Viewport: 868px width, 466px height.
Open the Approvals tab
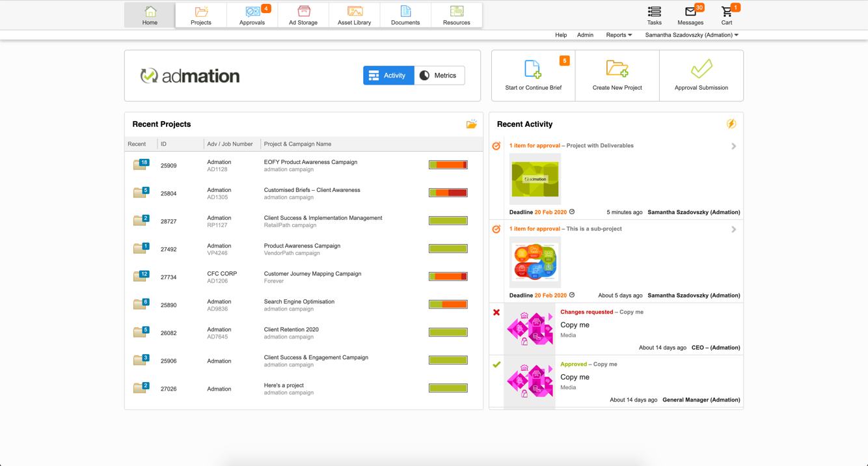tap(252, 15)
